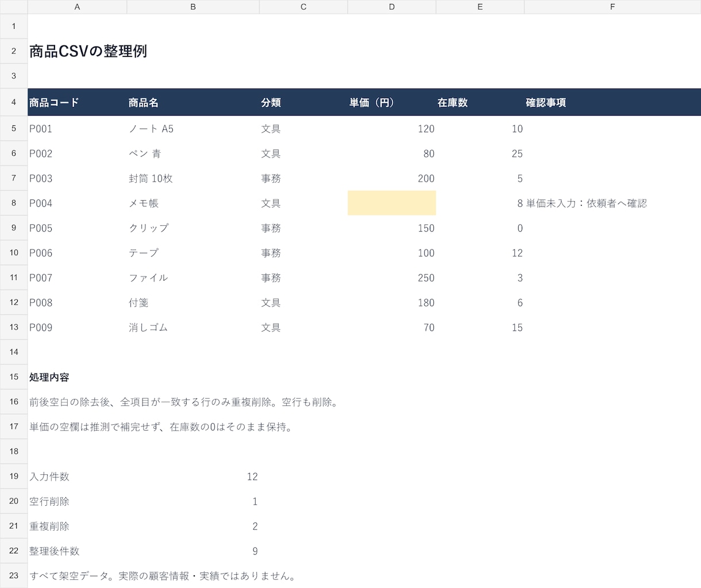Select column D header
Image resolution: width=701 pixels, height=588 pixels.
tap(392, 7)
